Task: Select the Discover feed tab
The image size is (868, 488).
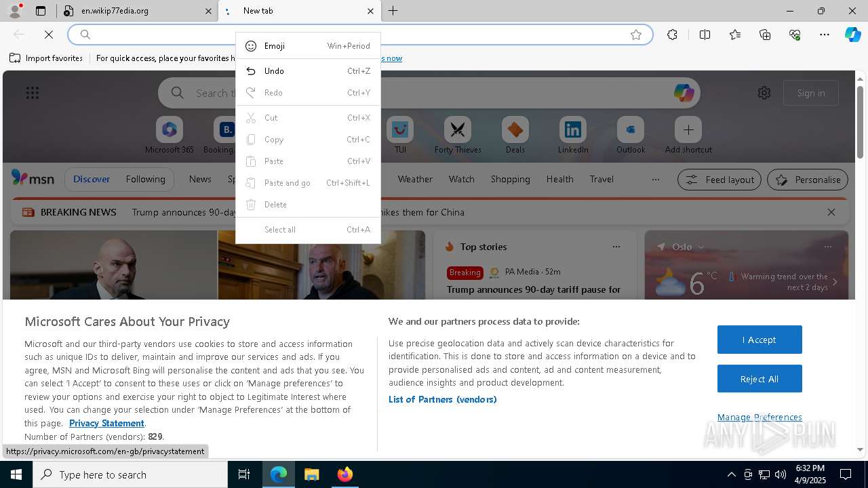Action: [x=92, y=179]
